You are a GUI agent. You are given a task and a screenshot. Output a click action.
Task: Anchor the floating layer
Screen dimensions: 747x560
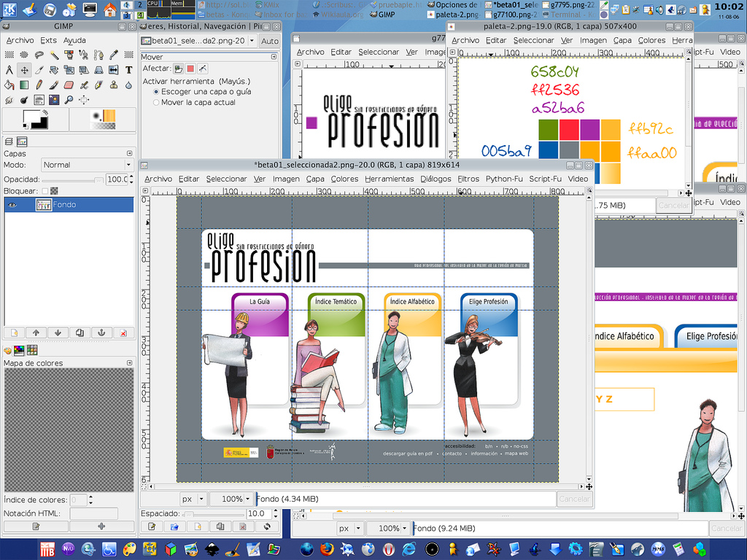pyautogui.click(x=101, y=332)
